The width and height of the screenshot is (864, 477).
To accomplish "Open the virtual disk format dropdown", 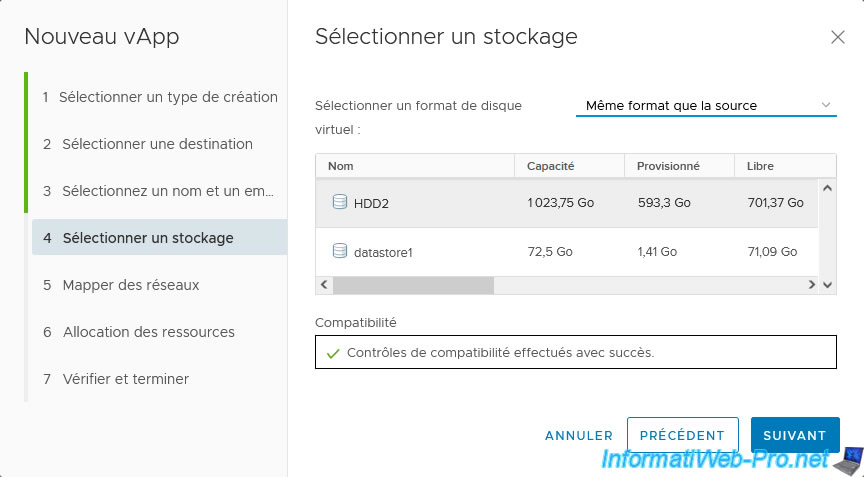I will click(705, 105).
